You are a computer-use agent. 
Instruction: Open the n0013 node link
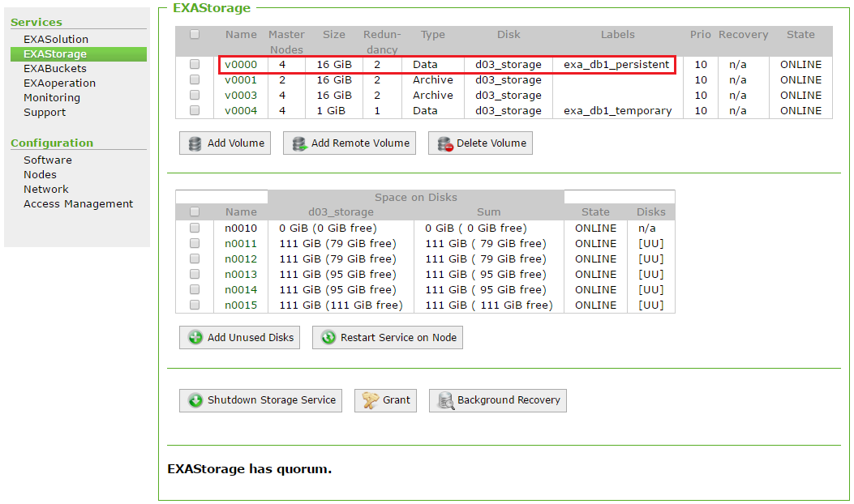tap(241, 275)
